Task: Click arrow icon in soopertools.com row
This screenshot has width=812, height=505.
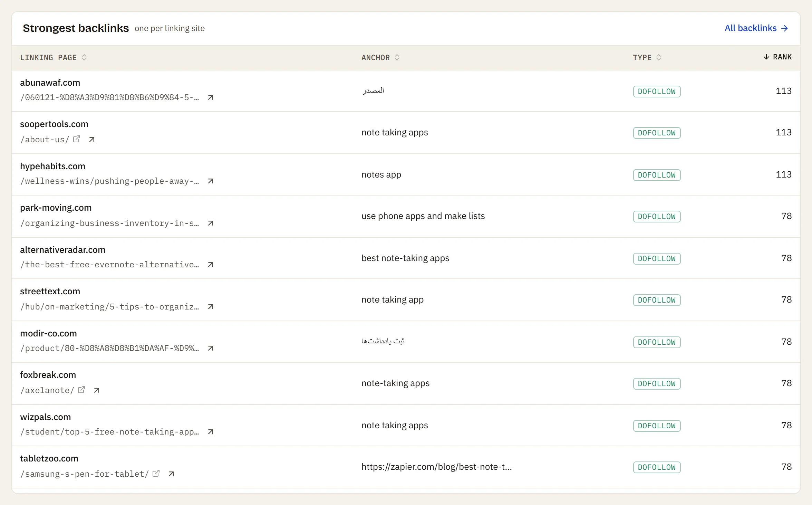Action: [92, 140]
